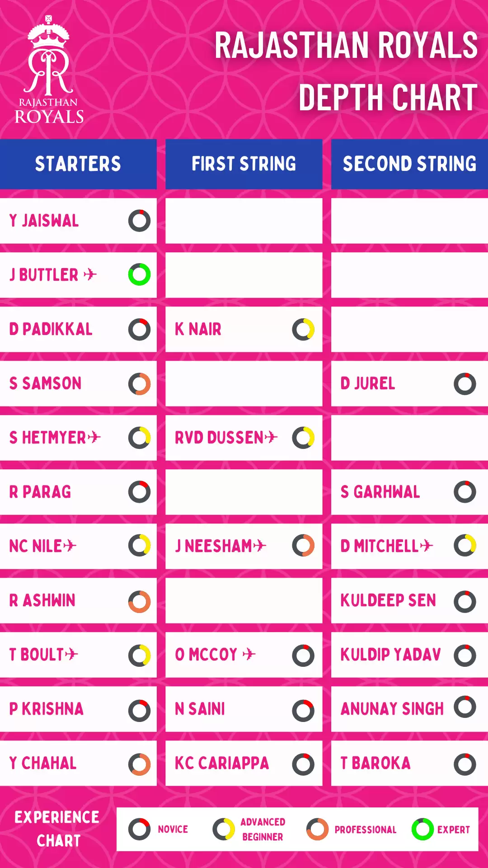Click D Jurel's novice ring icon

click(x=465, y=384)
